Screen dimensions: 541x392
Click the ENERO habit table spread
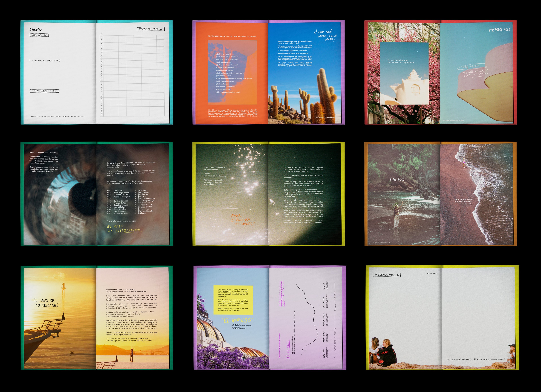pos(97,73)
